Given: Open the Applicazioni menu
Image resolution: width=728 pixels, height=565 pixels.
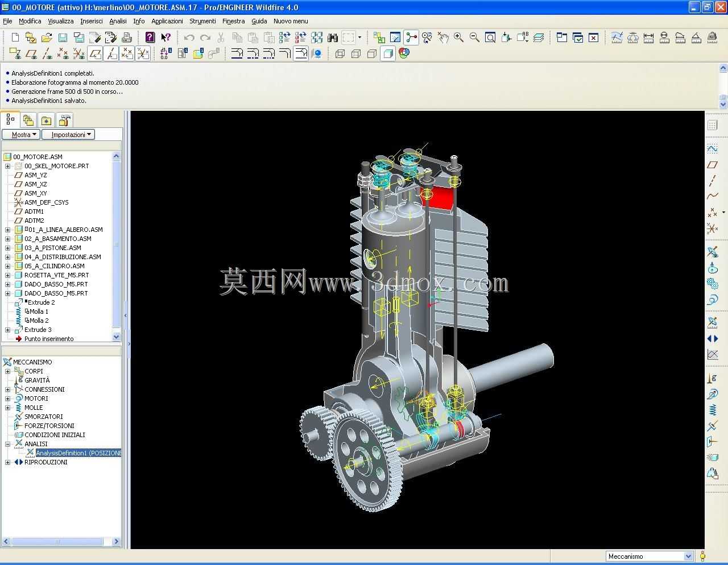Looking at the screenshot, I should 167,21.
